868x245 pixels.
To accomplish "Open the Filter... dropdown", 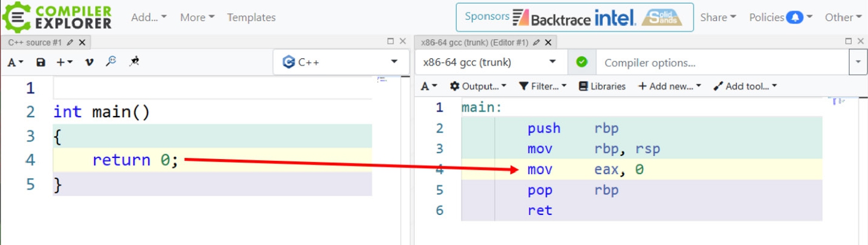I will 542,86.
